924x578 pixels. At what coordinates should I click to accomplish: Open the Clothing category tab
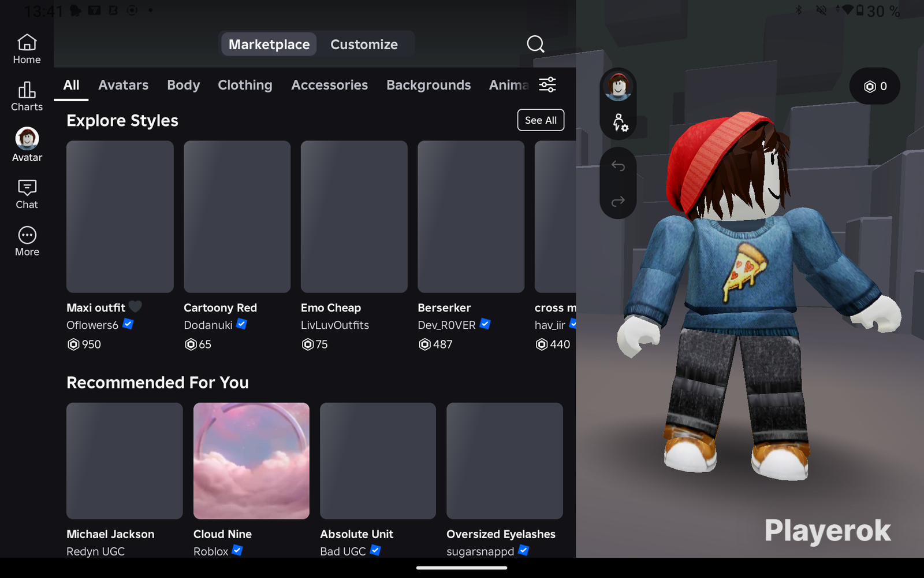(245, 85)
